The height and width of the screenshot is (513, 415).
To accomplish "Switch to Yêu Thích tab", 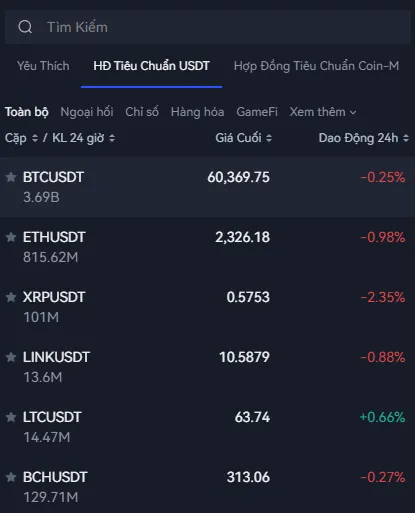I will point(43,66).
